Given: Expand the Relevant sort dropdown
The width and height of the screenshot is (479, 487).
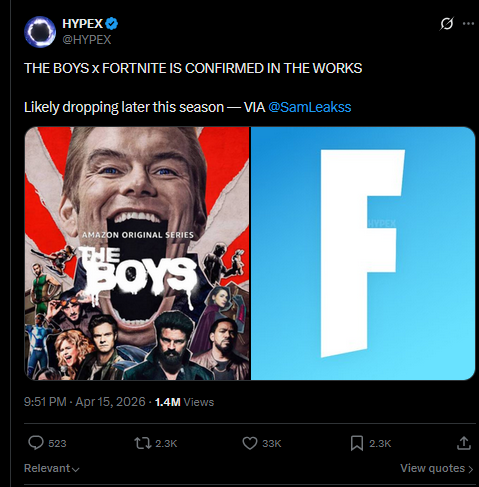Looking at the screenshot, I should [52, 468].
